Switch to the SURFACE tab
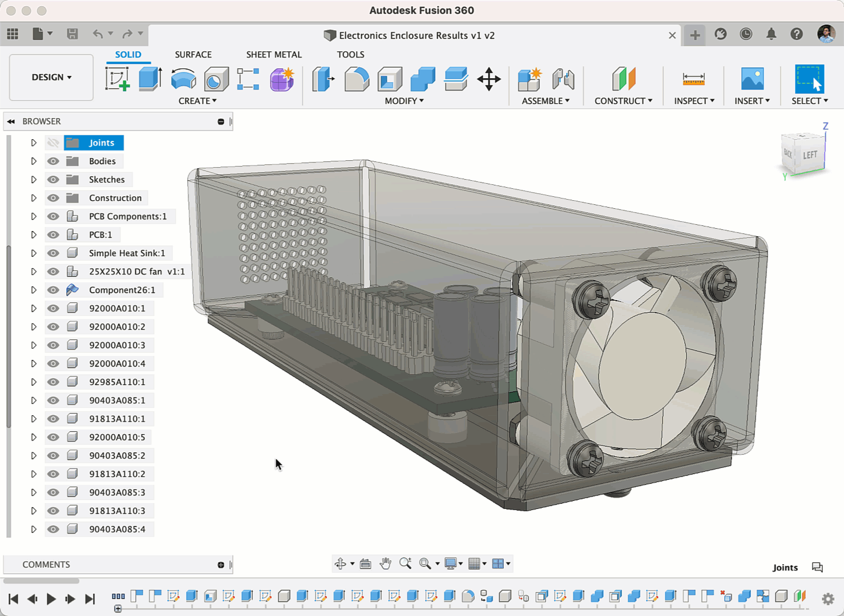Image resolution: width=844 pixels, height=616 pixels. (193, 55)
